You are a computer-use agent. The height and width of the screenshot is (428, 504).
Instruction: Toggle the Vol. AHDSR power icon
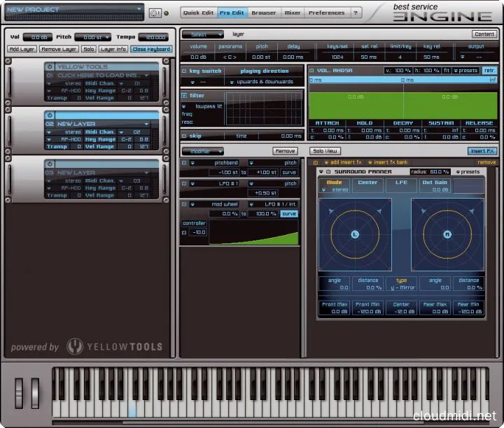click(311, 71)
